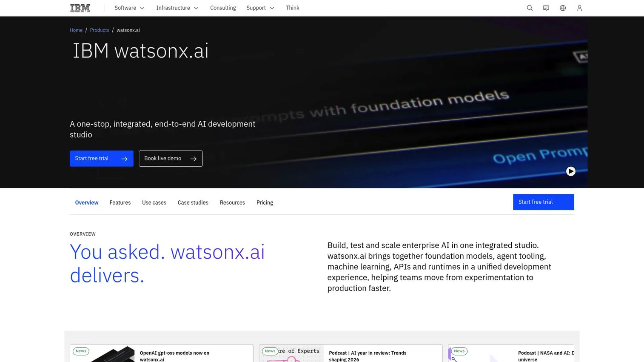Open the globe region selector
The height and width of the screenshot is (362, 644).
pyautogui.click(x=563, y=8)
